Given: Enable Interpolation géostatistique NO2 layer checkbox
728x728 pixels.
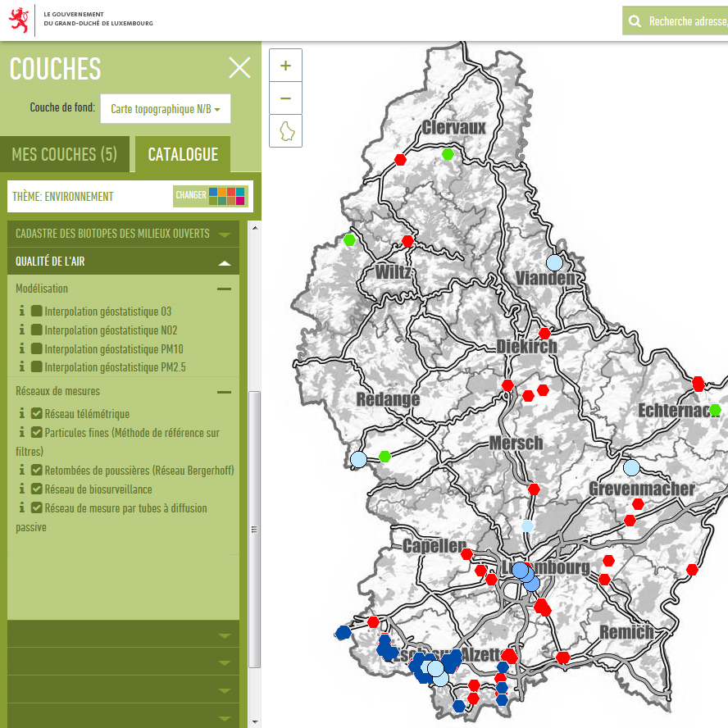Looking at the screenshot, I should tap(37, 330).
